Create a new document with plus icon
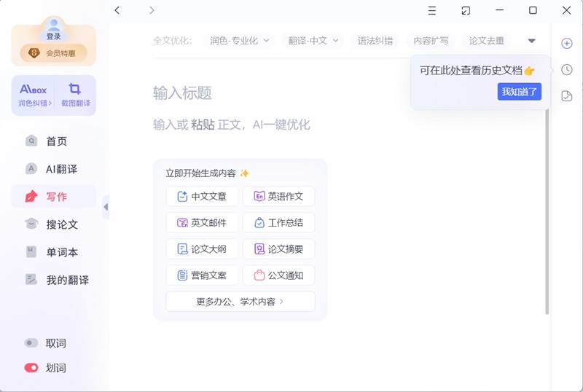This screenshot has width=583, height=392. (x=567, y=43)
